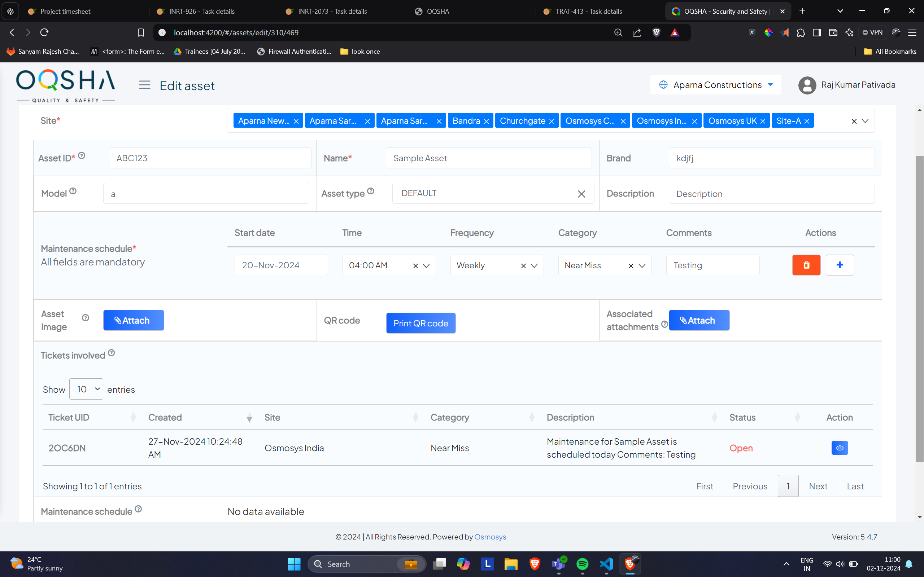Click the user profile avatar icon

pos(807,85)
